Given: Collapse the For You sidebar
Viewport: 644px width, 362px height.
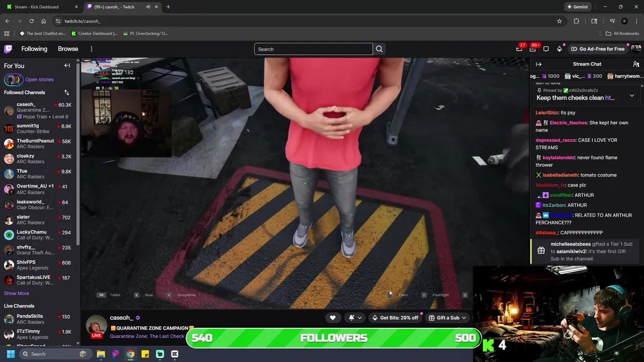Looking at the screenshot, I should coord(67,65).
